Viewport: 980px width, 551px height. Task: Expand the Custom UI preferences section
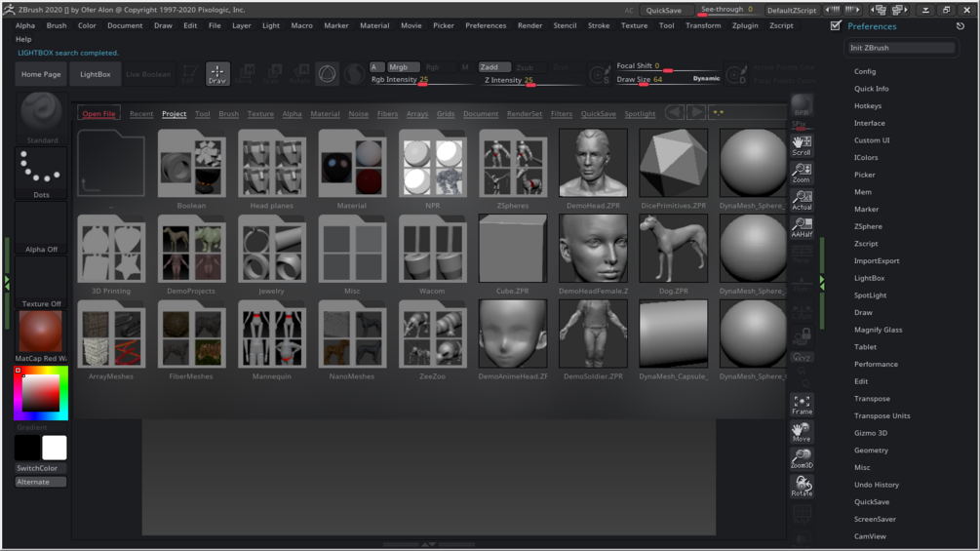(x=872, y=139)
